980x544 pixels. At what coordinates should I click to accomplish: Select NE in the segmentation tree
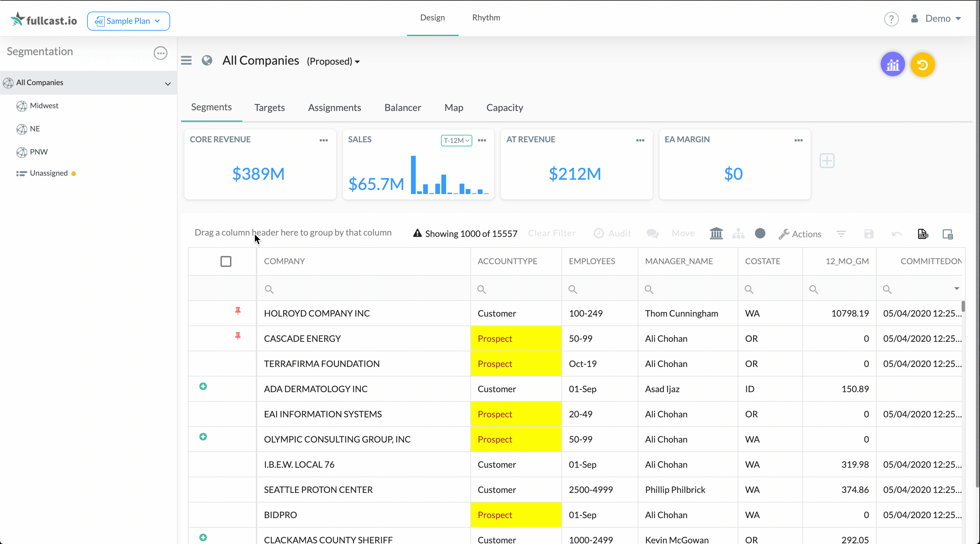(x=35, y=129)
